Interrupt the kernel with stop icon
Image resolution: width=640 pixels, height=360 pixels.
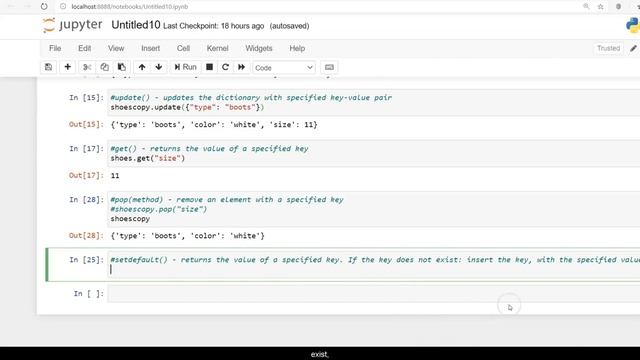point(209,67)
